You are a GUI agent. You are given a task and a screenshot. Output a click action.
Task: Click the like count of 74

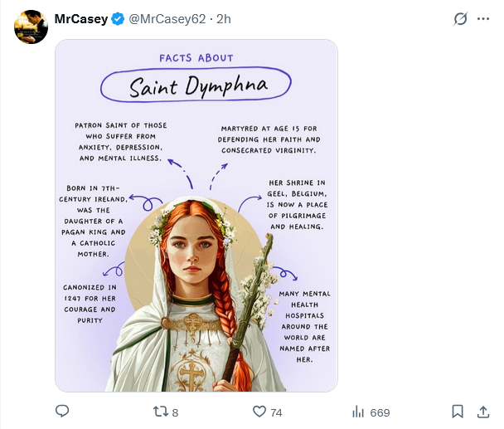[276, 412]
